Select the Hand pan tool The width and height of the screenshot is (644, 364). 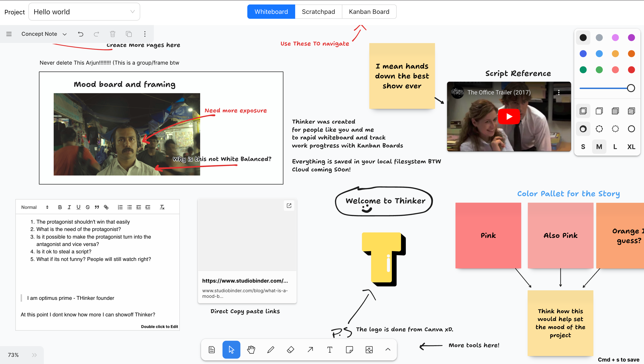pyautogui.click(x=251, y=349)
